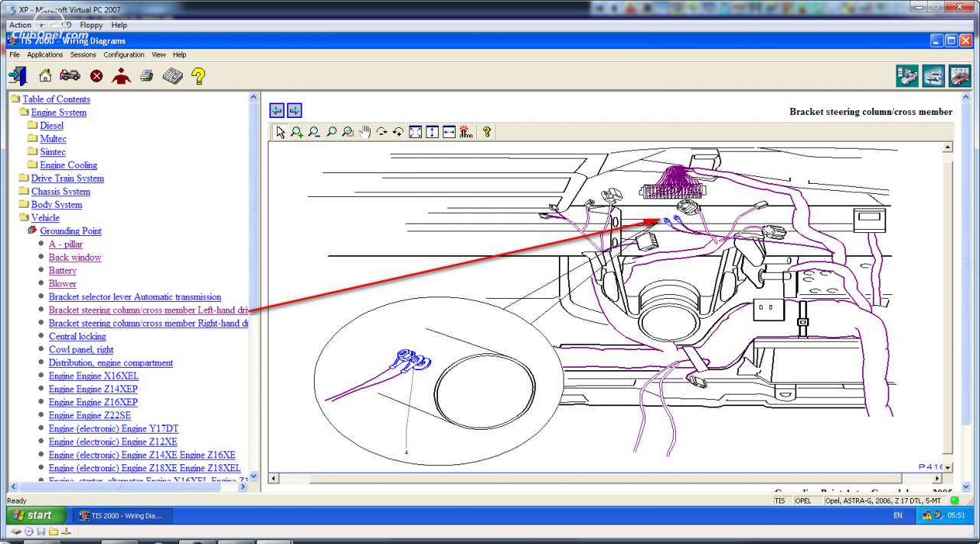Select the plain magnifier zoom tool
The width and height of the screenshot is (980, 544).
pos(331,132)
